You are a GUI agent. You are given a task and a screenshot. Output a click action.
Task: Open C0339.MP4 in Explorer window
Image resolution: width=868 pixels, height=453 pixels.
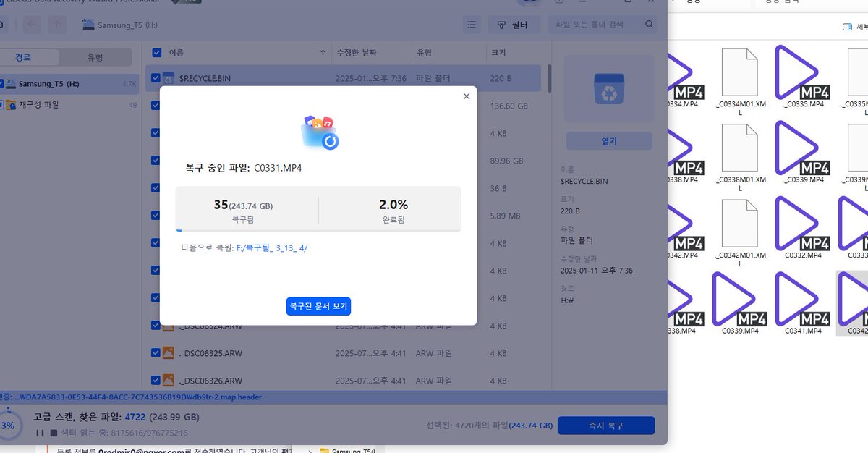click(740, 303)
